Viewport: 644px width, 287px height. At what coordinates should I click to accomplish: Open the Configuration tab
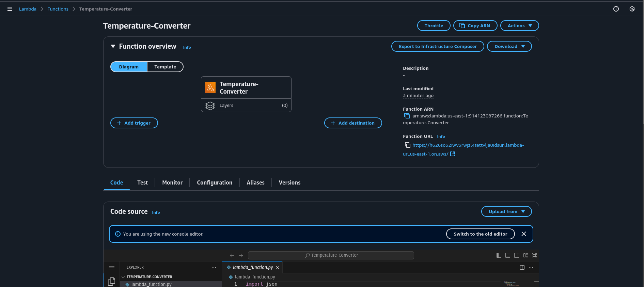pos(215,183)
